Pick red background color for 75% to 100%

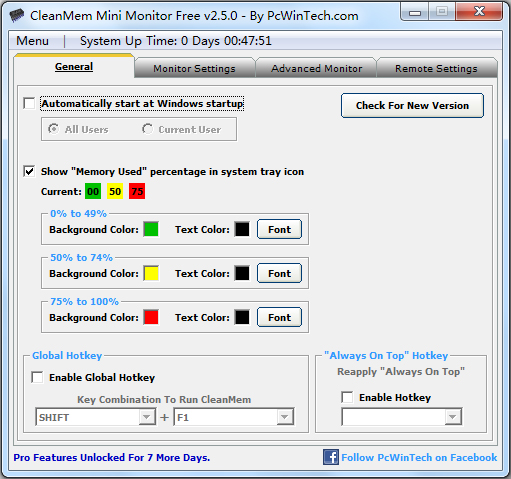(151, 317)
